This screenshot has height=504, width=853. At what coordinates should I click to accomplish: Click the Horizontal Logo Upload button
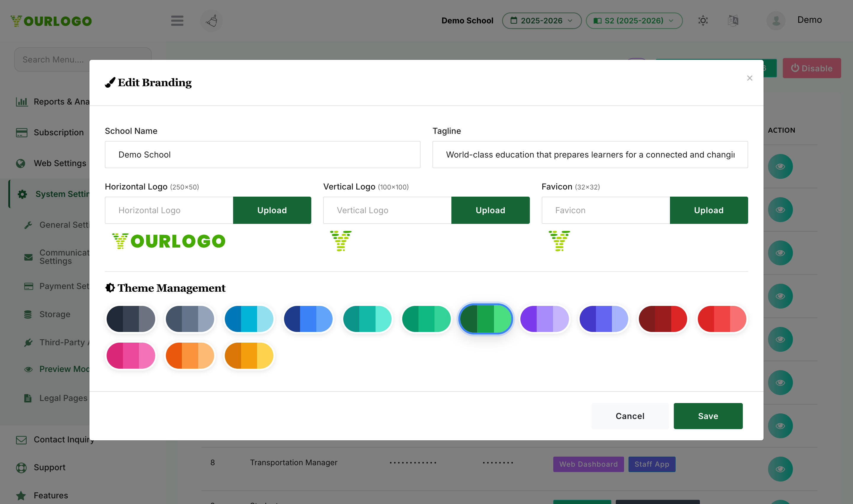272,210
